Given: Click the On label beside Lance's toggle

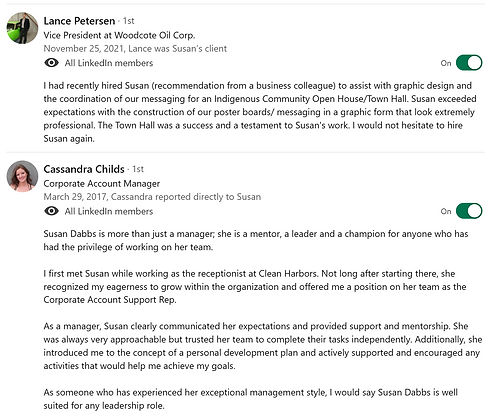Looking at the screenshot, I should point(446,63).
